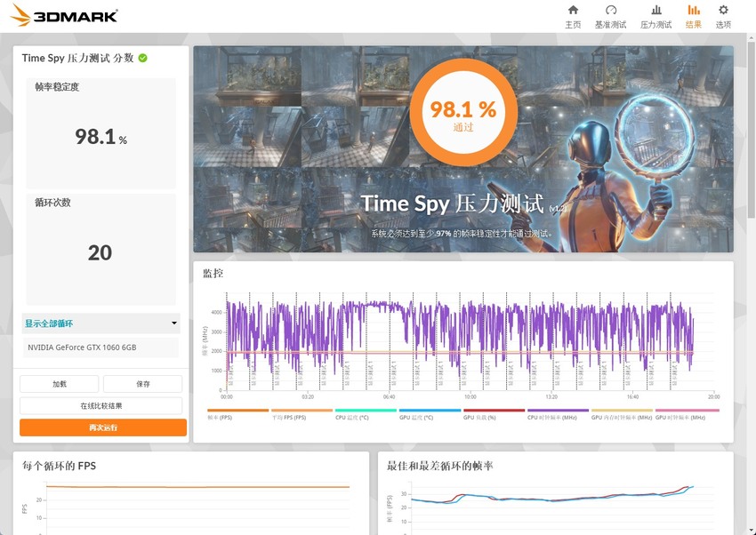Toggle the 帧率 (FPS) legend swatch
This screenshot has width=756, height=535.
click(237, 411)
